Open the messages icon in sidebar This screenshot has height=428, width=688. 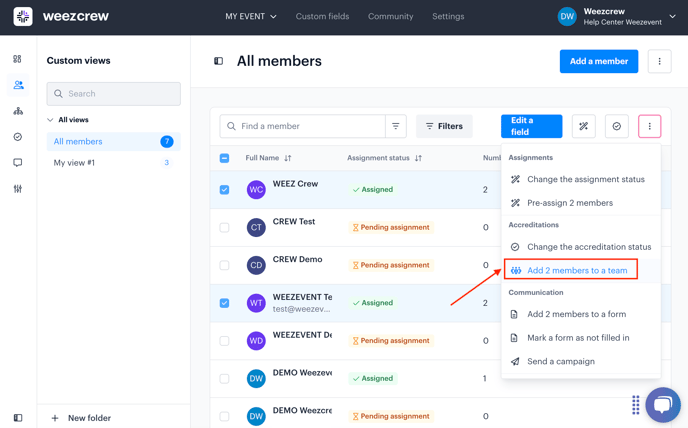(18, 163)
